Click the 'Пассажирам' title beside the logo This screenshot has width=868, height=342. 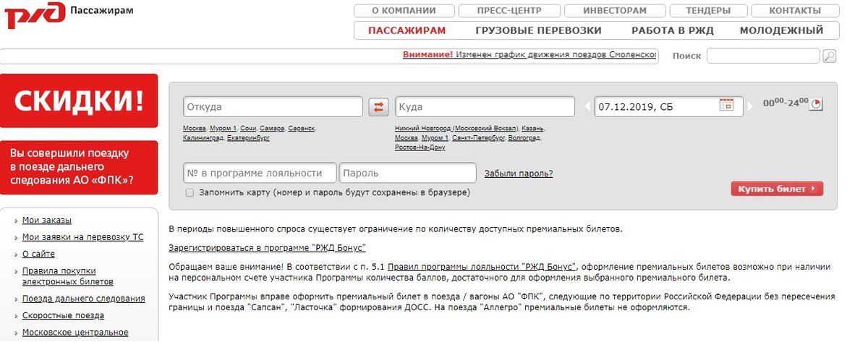point(102,11)
